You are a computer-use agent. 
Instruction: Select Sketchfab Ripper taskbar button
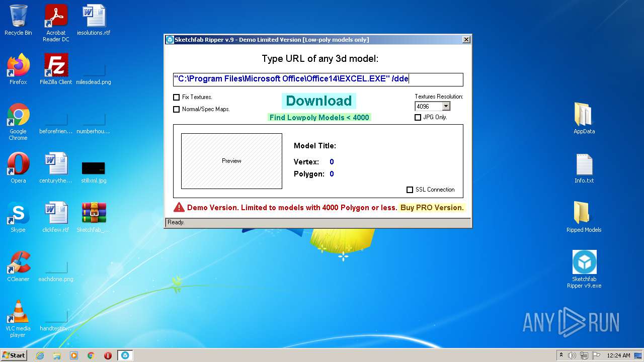point(125,355)
